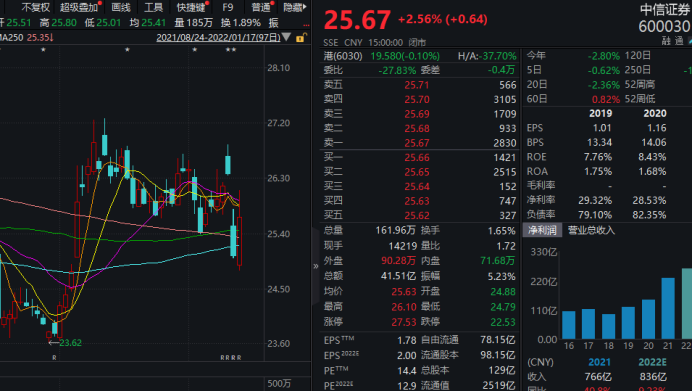Click the red ellipsis more-stats icon

click(306, 26)
